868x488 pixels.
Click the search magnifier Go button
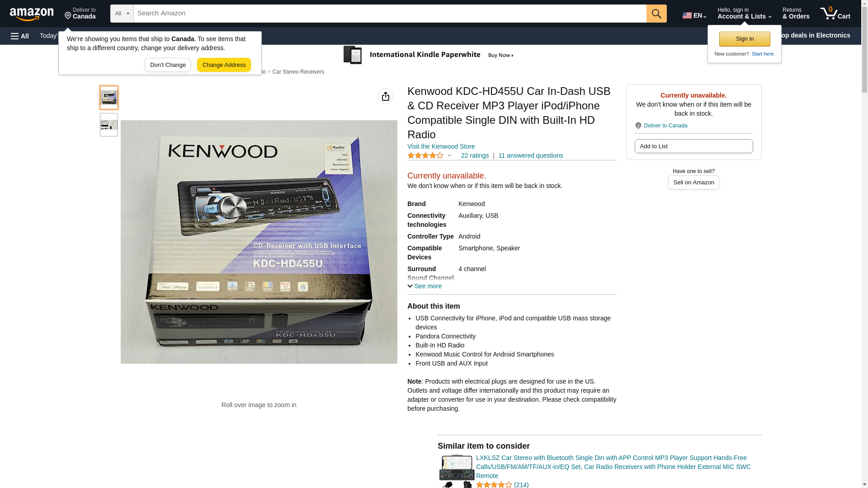click(x=656, y=14)
